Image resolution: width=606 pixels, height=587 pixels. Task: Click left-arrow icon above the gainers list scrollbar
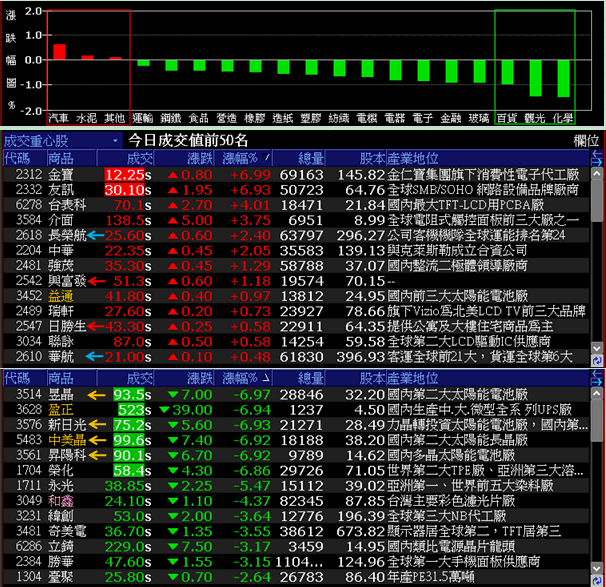597,153
